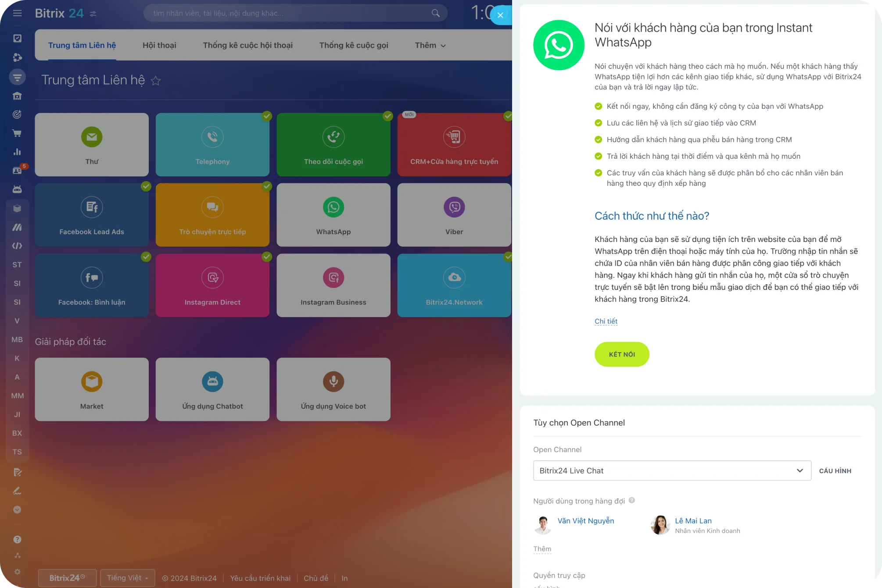Click the Chi tiết link
882x588 pixels.
[606, 321]
